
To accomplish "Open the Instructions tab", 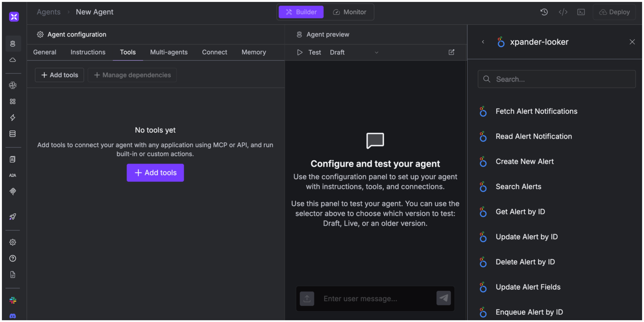I will 88,52.
